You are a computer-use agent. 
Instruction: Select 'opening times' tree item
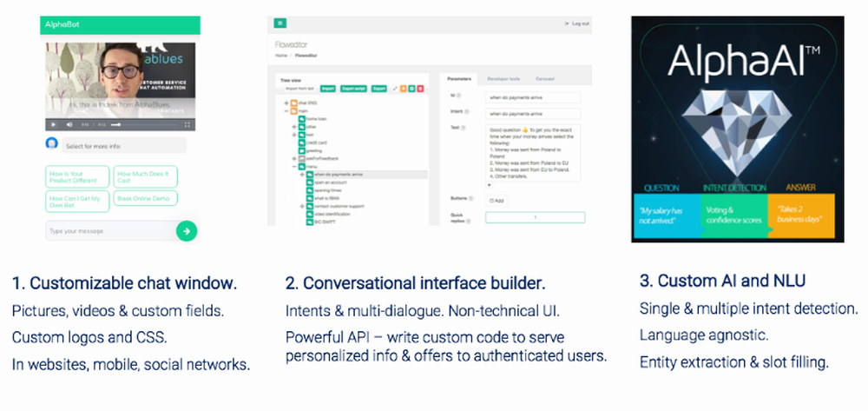328,190
